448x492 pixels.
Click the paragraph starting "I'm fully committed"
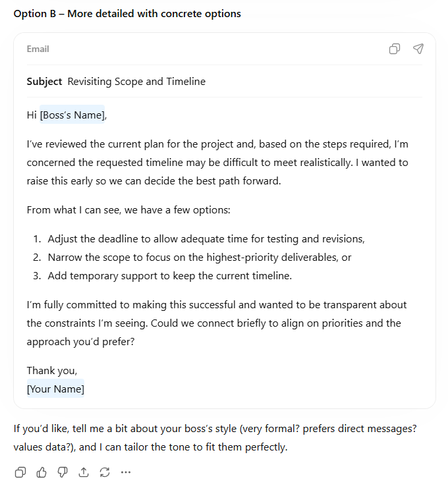(217, 323)
